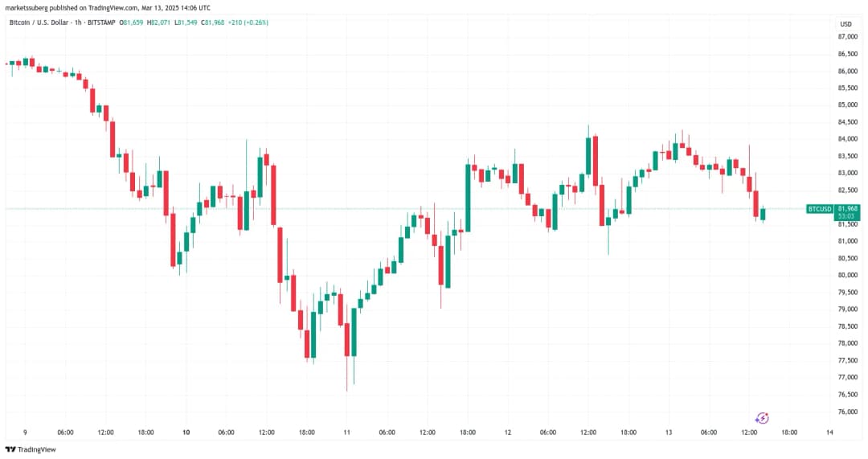Viewport: 868px width, 459px height.
Task: Click the USD currency label on price axis
Action: (845, 22)
